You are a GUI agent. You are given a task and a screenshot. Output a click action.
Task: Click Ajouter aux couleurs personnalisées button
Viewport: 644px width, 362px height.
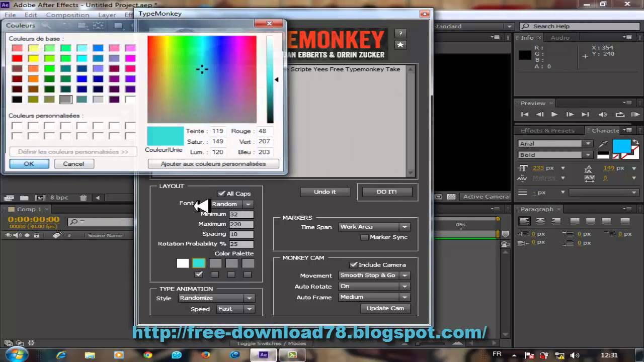click(213, 164)
